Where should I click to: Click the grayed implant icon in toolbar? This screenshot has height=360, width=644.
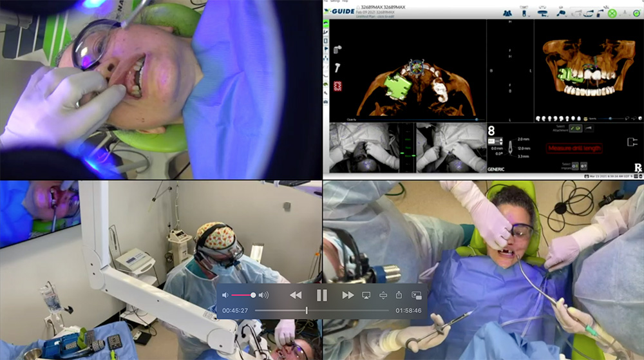tap(625, 13)
